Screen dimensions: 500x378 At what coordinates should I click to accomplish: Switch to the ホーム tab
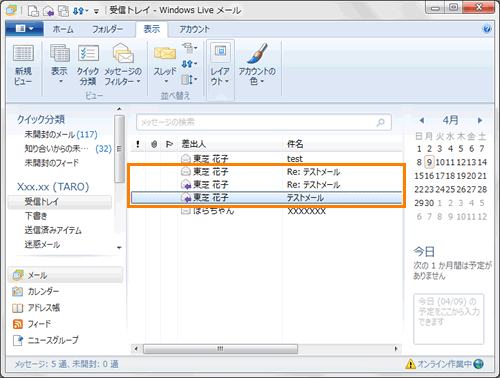[x=63, y=29]
